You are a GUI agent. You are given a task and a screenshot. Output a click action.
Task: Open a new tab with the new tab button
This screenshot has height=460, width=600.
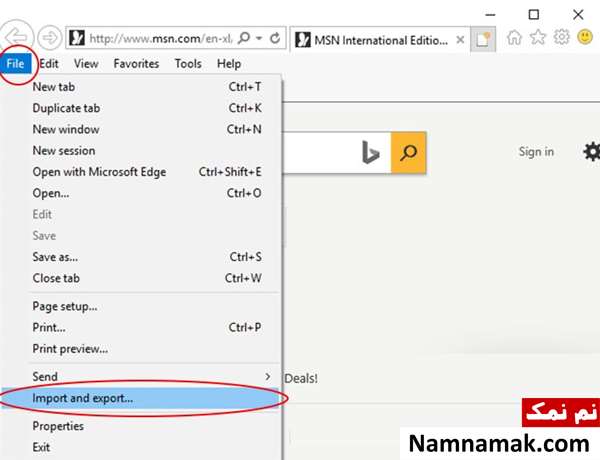pos(483,39)
